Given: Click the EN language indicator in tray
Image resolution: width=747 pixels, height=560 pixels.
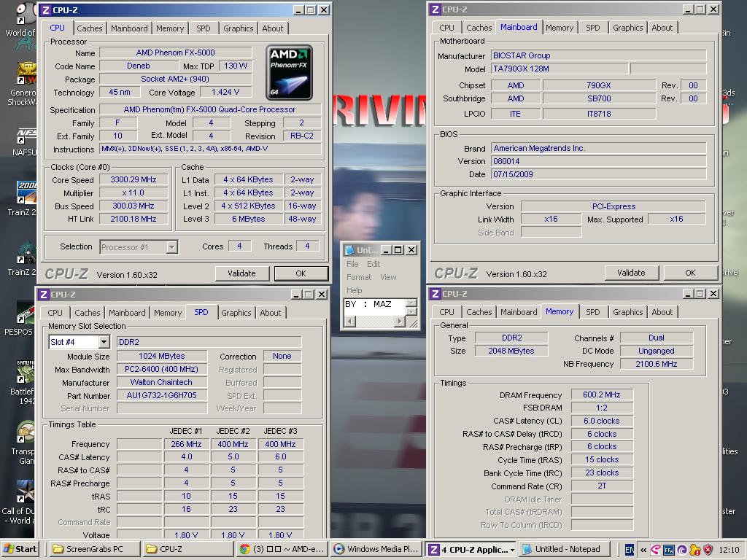Looking at the screenshot, I should [629, 550].
